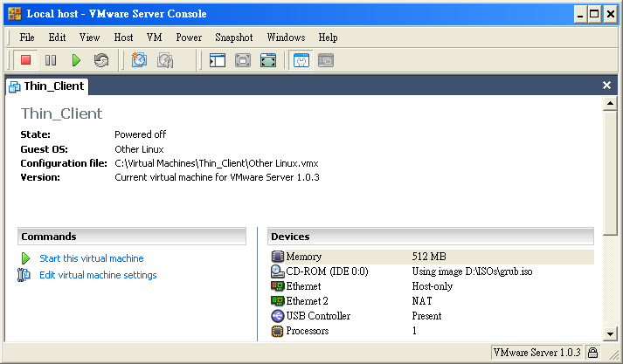The width and height of the screenshot is (623, 364).
Task: Click the scrollbar down arrow
Action: pos(610,333)
